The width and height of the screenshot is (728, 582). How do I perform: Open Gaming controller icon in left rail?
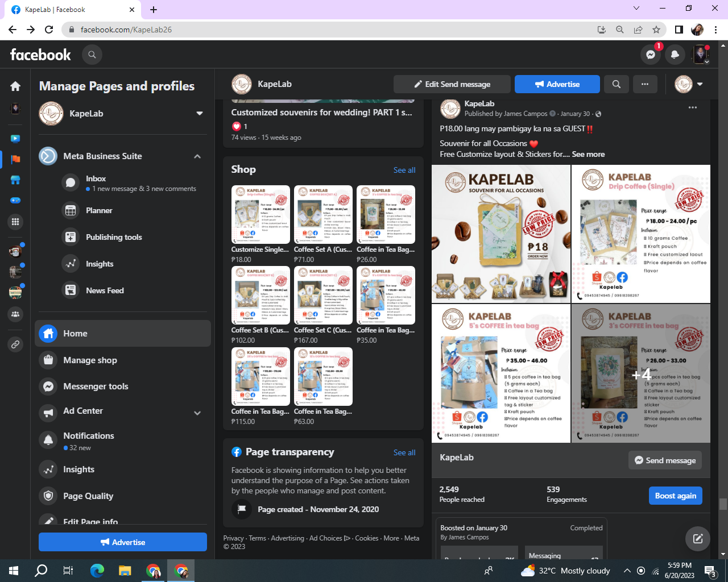15,201
